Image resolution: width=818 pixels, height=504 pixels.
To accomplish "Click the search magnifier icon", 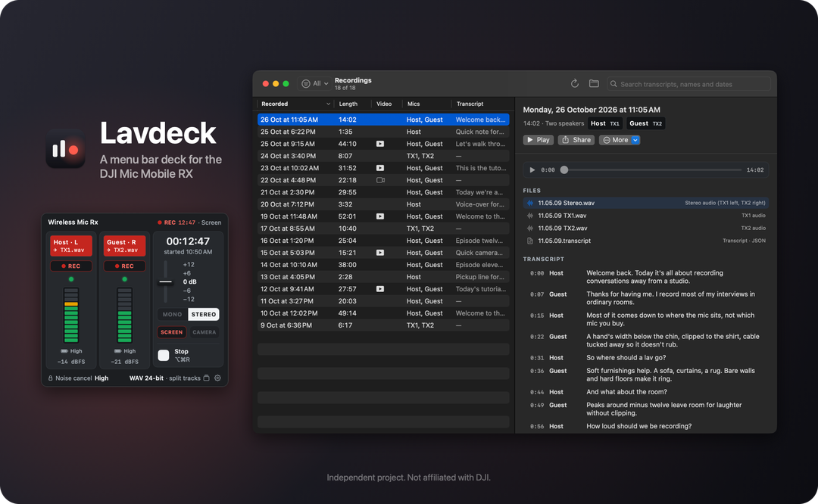I will pos(613,84).
